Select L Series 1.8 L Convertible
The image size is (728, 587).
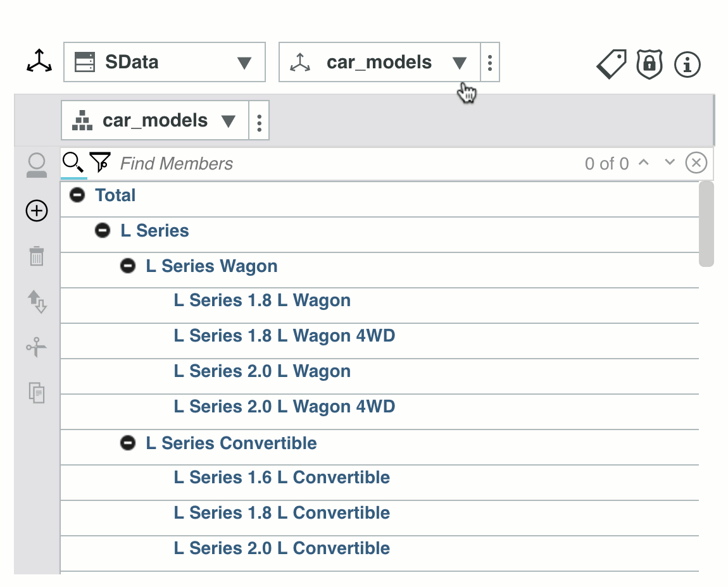(282, 513)
